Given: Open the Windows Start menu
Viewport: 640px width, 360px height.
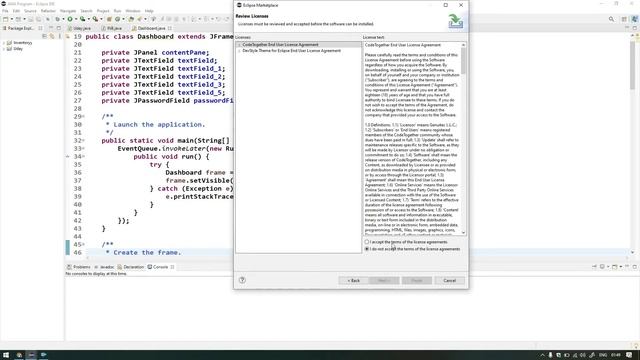Looking at the screenshot, I should (6, 355).
